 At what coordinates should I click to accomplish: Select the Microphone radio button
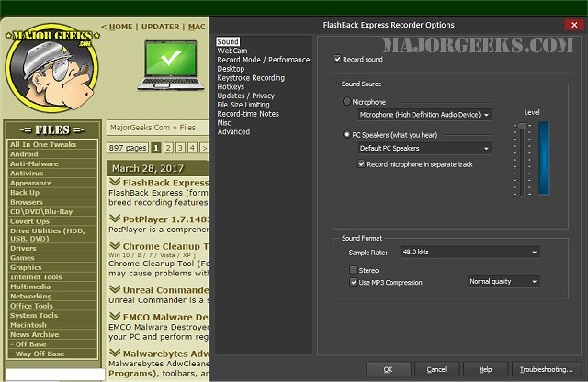point(346,102)
